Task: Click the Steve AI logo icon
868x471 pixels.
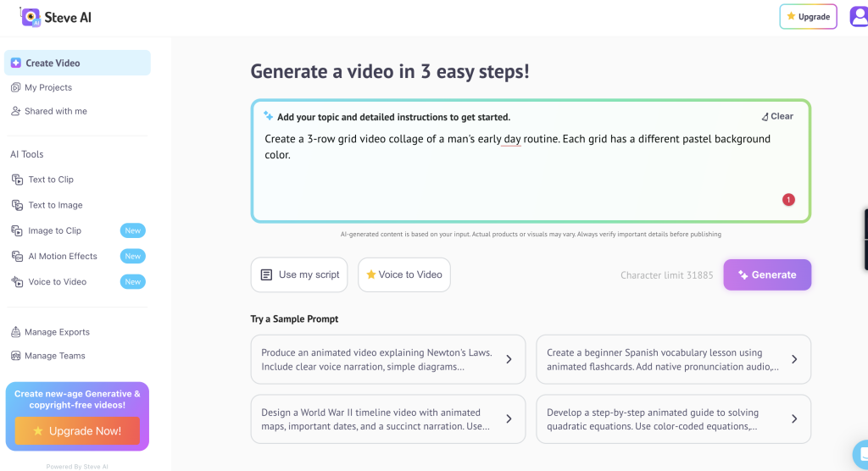Action: pos(31,17)
